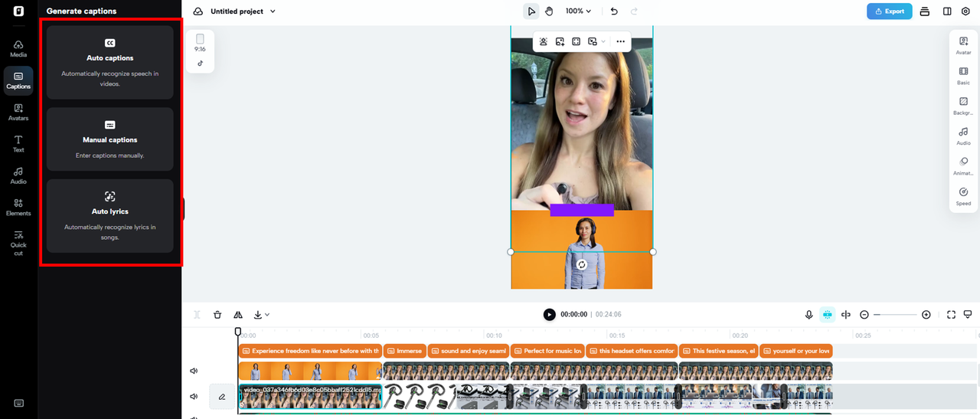The width and height of the screenshot is (980, 419).
Task: Open the Speed panel on the right
Action: click(x=963, y=196)
